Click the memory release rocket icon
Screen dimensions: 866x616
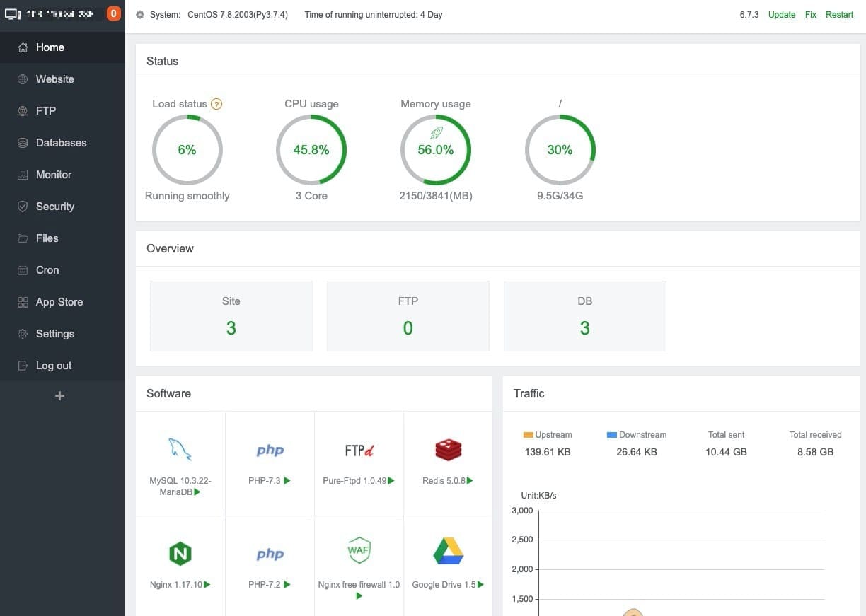436,132
